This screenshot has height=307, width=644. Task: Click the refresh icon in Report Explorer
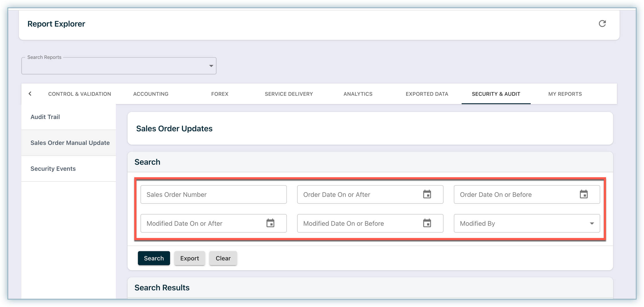coord(602,24)
